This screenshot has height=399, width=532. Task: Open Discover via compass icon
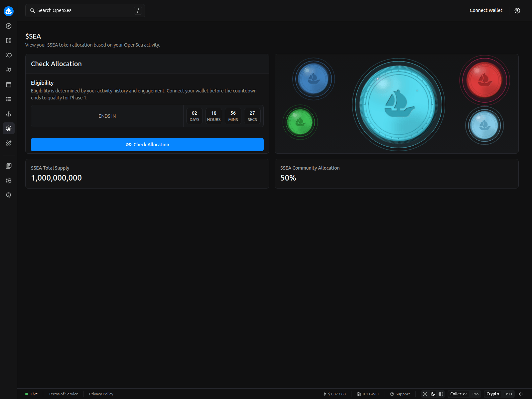pyautogui.click(x=9, y=26)
